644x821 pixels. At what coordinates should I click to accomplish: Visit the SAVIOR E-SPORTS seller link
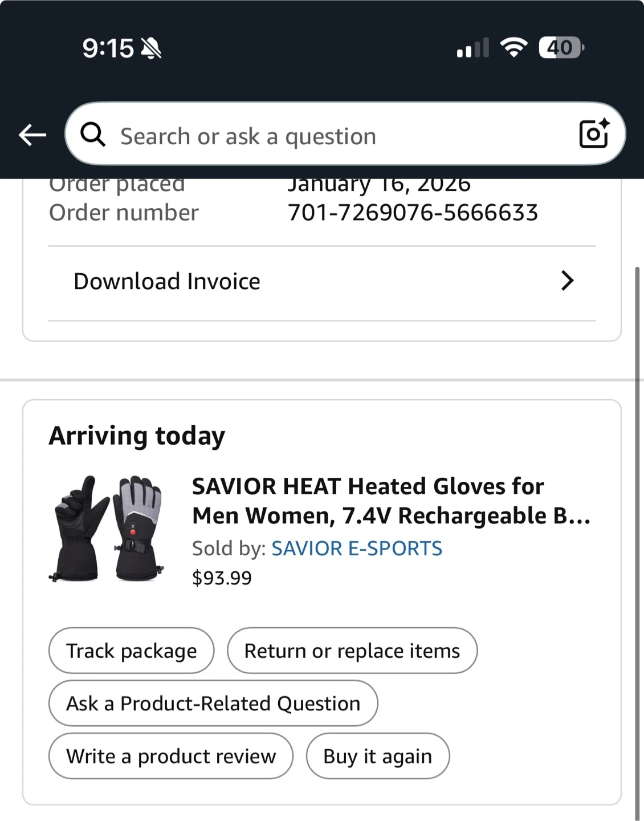(x=357, y=548)
